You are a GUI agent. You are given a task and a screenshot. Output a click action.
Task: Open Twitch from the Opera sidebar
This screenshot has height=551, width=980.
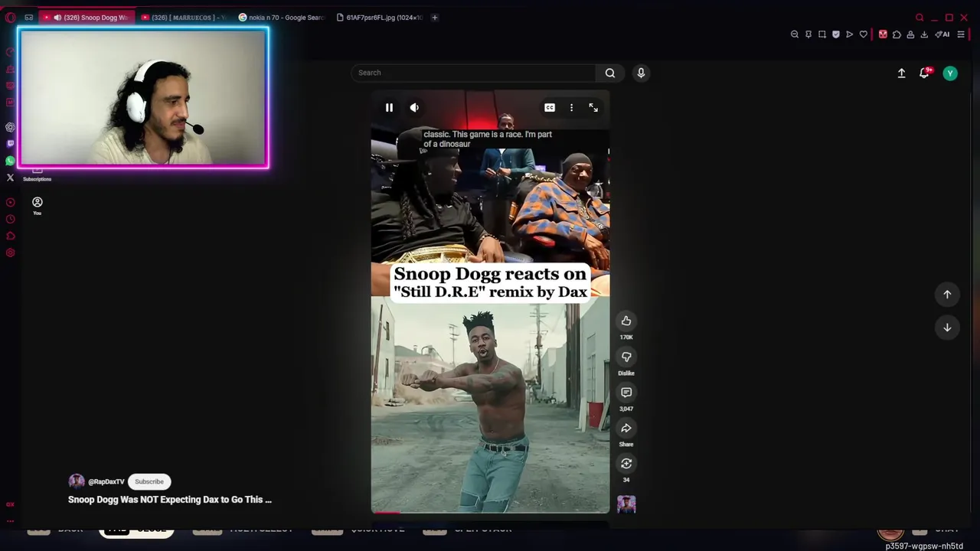[10, 144]
